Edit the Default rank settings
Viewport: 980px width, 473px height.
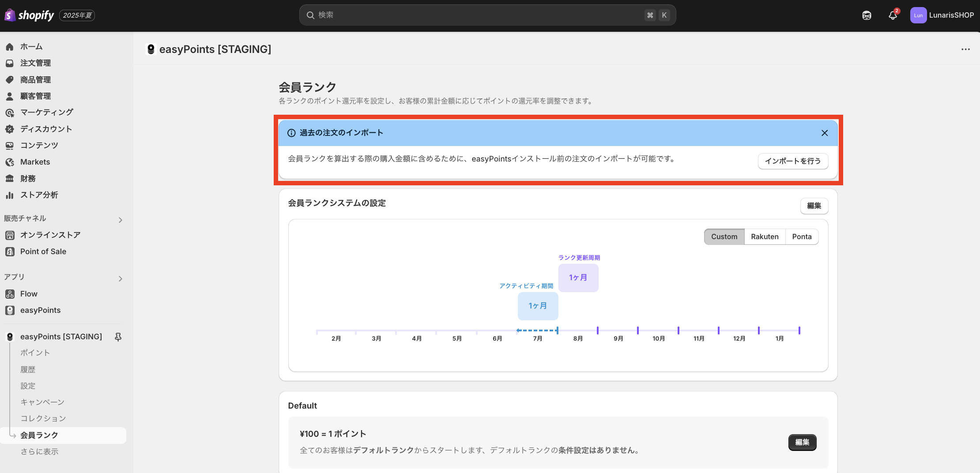coord(802,442)
